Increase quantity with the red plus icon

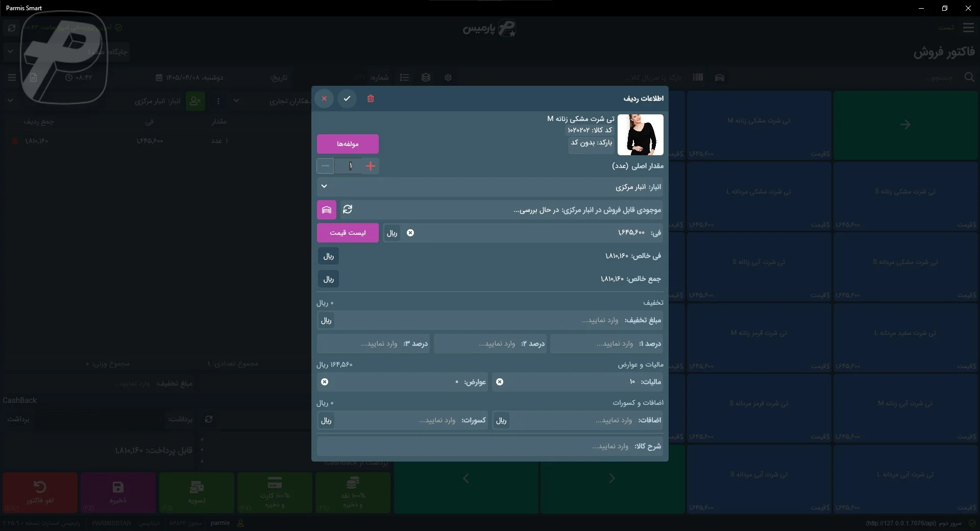click(371, 166)
